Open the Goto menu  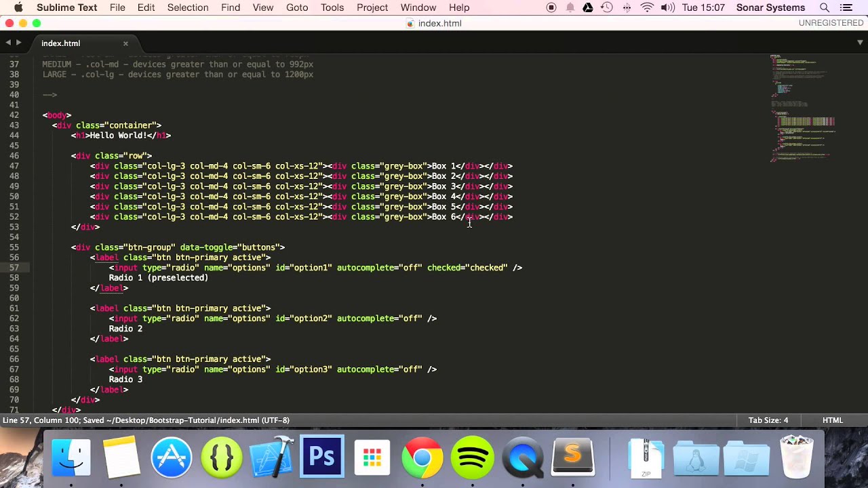point(297,7)
